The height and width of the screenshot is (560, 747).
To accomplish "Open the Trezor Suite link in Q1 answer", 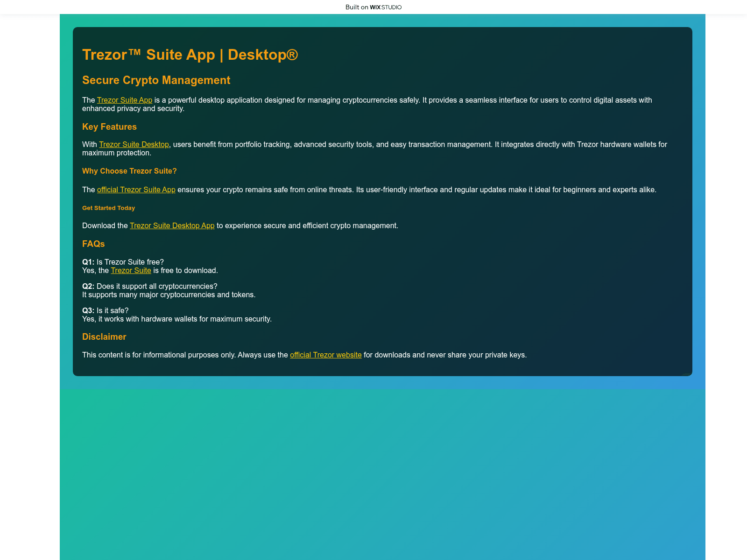I will click(131, 270).
